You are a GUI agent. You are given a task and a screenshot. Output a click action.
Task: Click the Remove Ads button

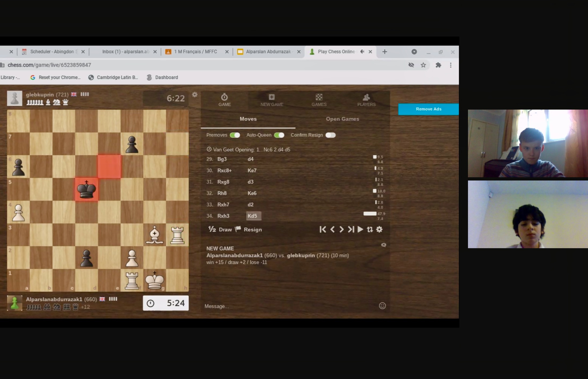click(429, 109)
